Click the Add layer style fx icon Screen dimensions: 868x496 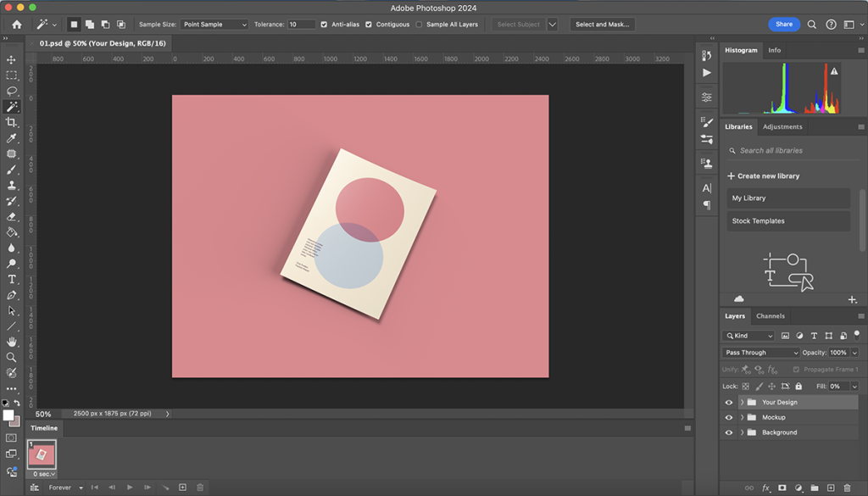click(765, 488)
